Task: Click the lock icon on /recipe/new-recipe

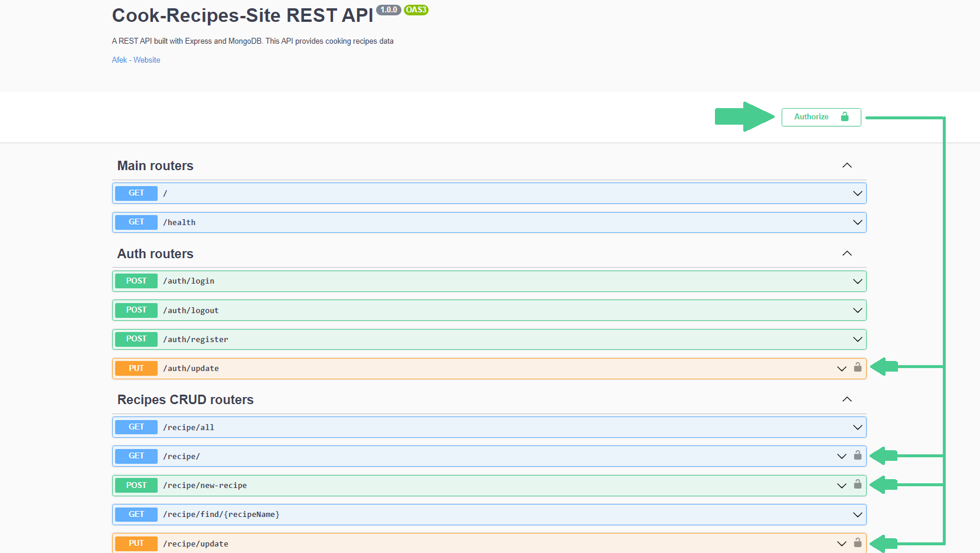Action: pos(858,484)
